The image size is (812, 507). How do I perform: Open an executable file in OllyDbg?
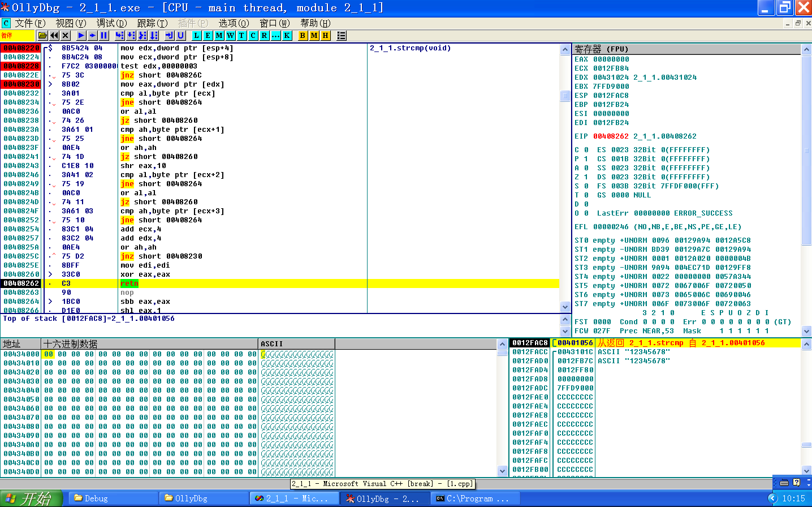[x=42, y=35]
